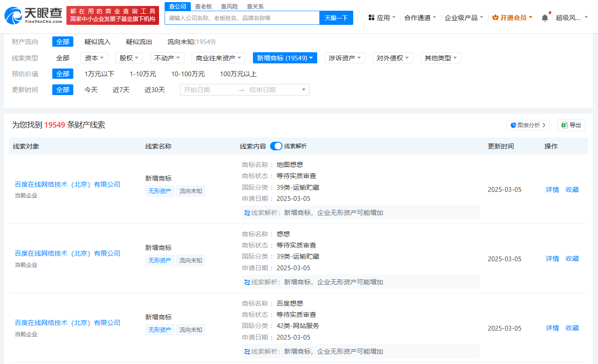Viewport: 598px width, 364px height.
Task: Click the 天眼一下 search button
Action: point(336,18)
